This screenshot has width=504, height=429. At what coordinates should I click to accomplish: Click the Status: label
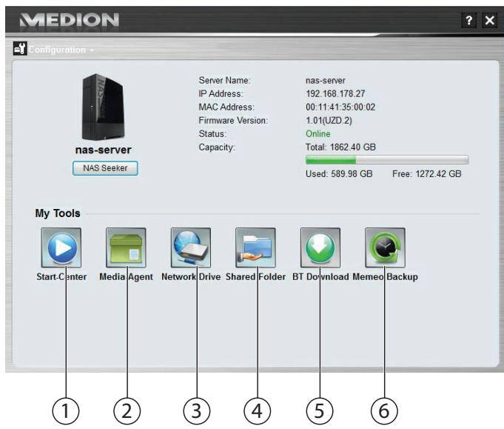(x=212, y=134)
